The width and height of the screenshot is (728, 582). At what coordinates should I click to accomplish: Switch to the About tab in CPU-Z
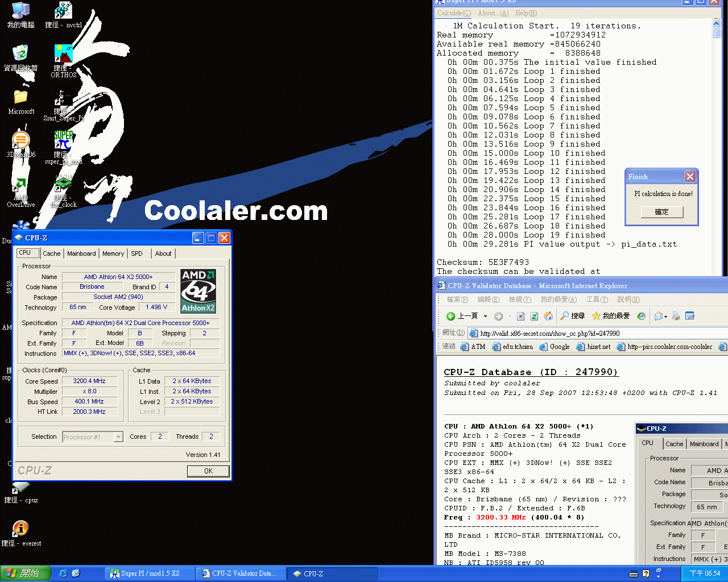(x=163, y=253)
